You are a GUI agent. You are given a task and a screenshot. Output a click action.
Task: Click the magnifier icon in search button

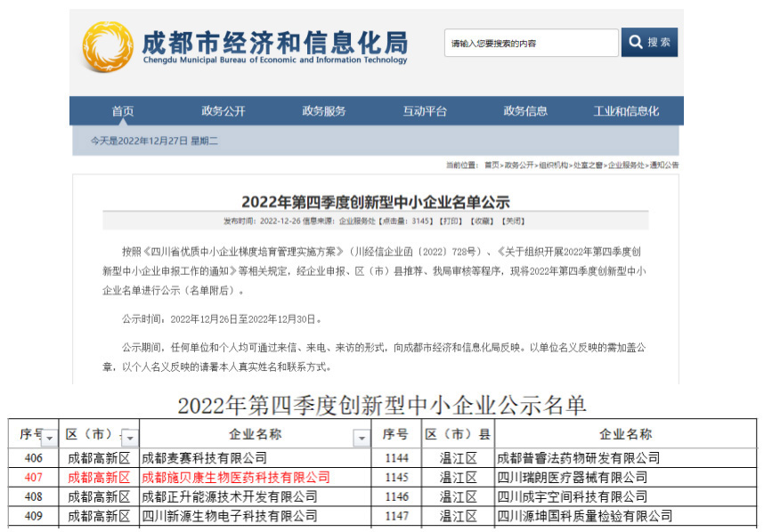[x=636, y=42]
